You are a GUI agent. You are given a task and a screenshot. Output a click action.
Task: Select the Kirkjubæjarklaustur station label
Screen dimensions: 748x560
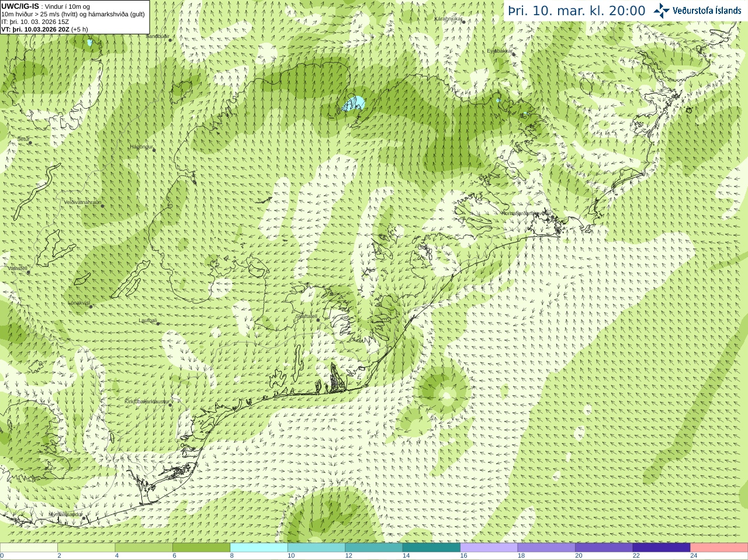point(147,402)
